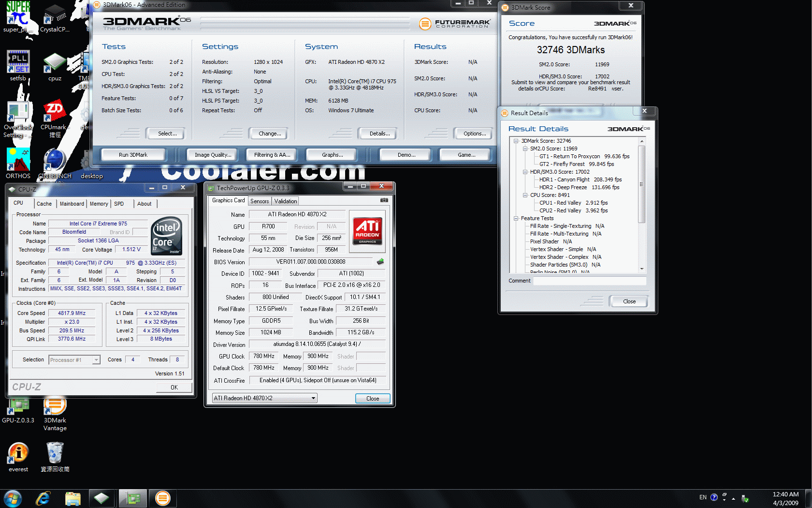This screenshot has height=508, width=812.
Task: Click the Intel Core i7 logo in CPU-Z
Action: (166, 236)
